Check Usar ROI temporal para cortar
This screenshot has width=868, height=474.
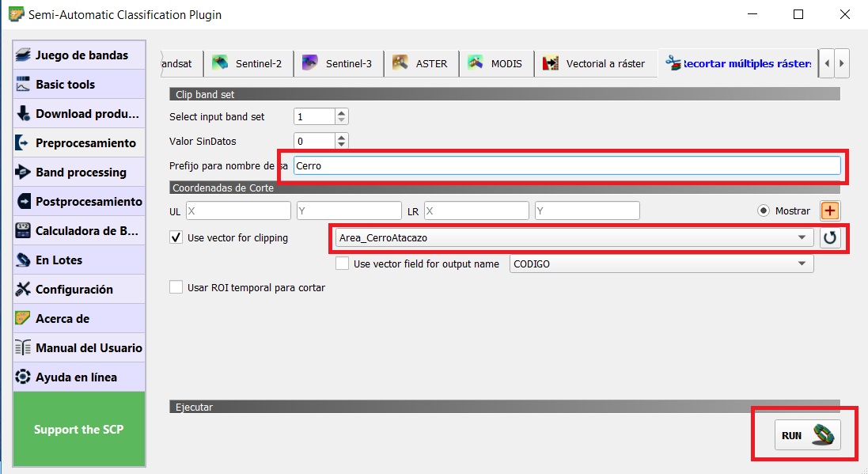(176, 287)
